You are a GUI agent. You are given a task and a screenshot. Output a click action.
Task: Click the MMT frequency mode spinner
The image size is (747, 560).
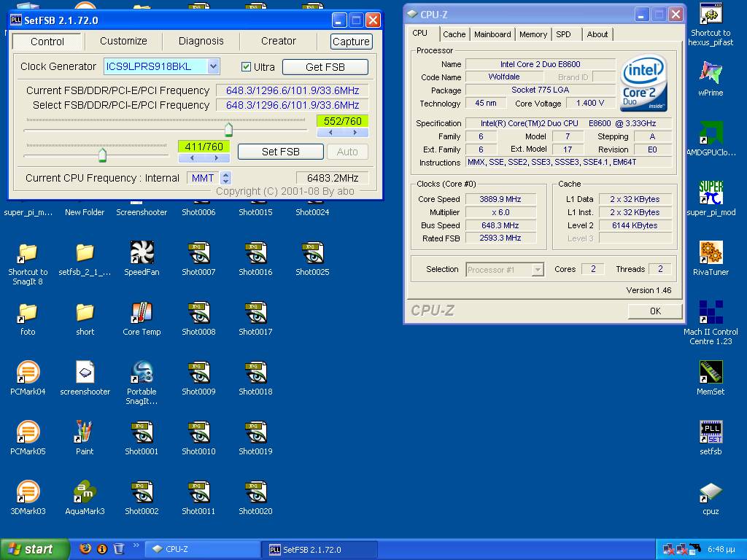[226, 178]
